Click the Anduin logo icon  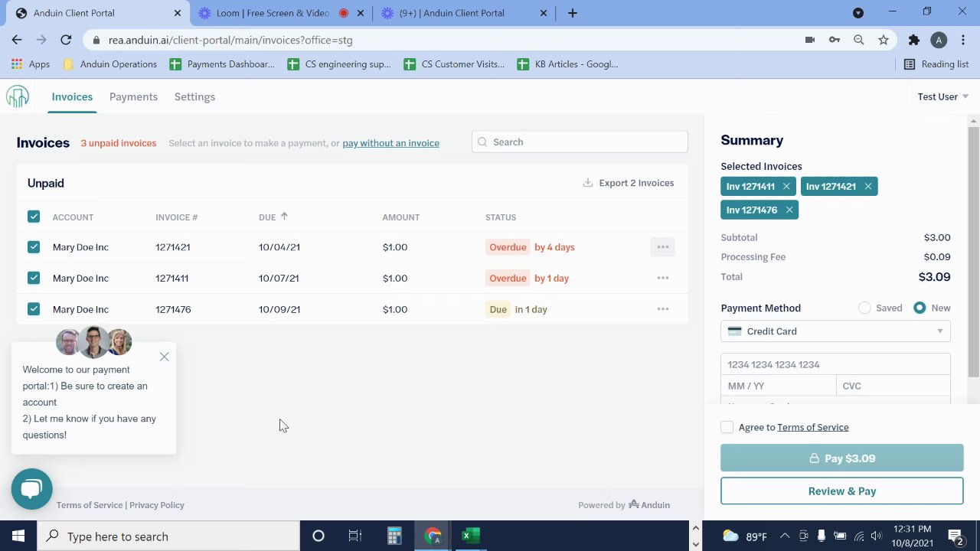click(18, 96)
